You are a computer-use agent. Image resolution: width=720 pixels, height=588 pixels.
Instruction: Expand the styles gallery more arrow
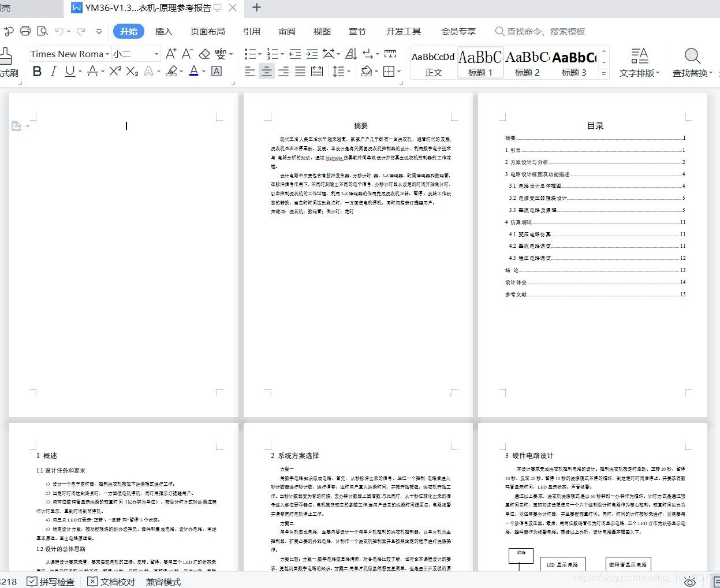click(x=604, y=73)
